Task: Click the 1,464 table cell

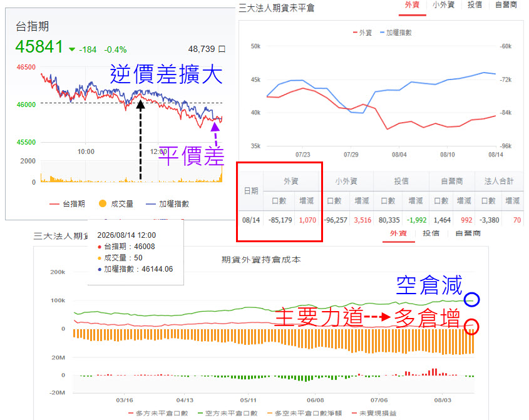Action: (x=443, y=220)
